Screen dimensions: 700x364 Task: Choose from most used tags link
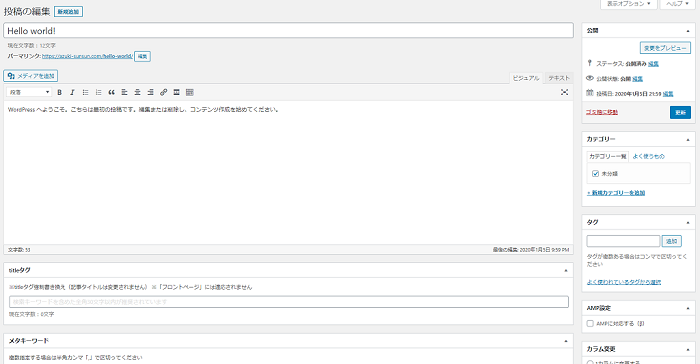624,282
